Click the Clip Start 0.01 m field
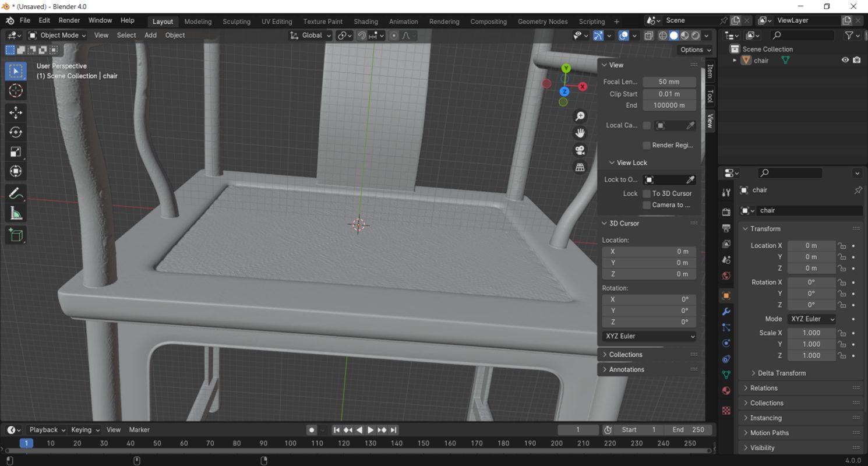The image size is (868, 466). (x=669, y=94)
